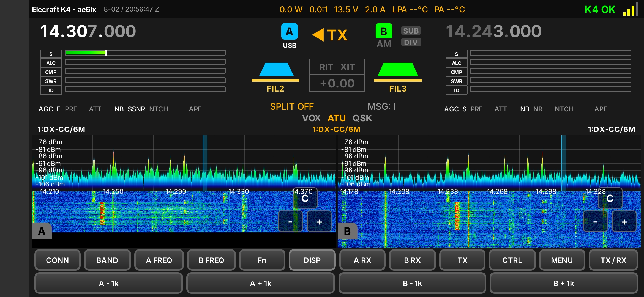Open the MSG: I message selector
Image resolution: width=644 pixels, height=297 pixels.
click(x=381, y=106)
